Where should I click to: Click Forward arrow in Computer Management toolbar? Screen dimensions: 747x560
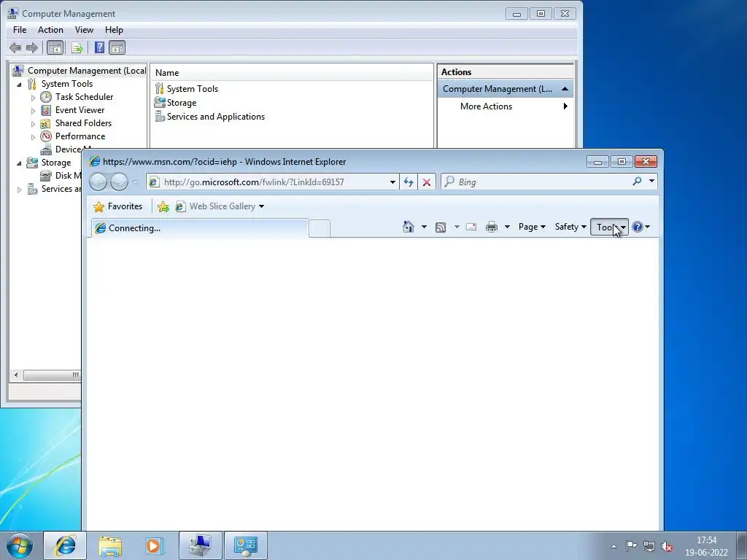[32, 47]
